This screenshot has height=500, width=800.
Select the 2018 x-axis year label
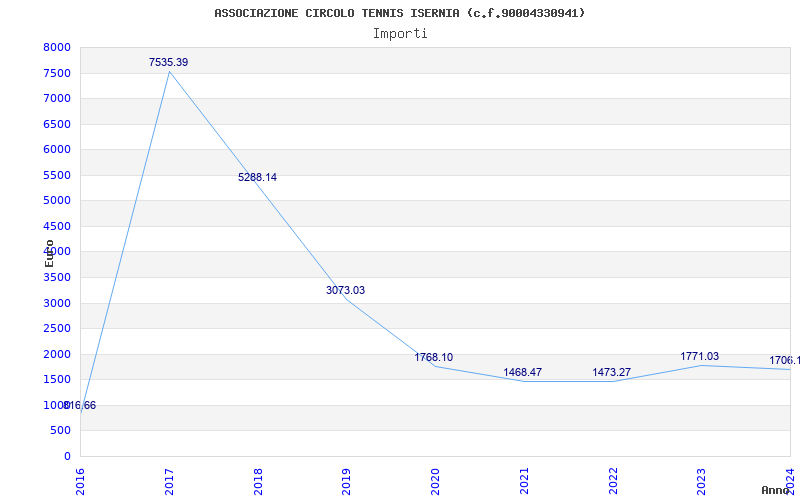[258, 482]
